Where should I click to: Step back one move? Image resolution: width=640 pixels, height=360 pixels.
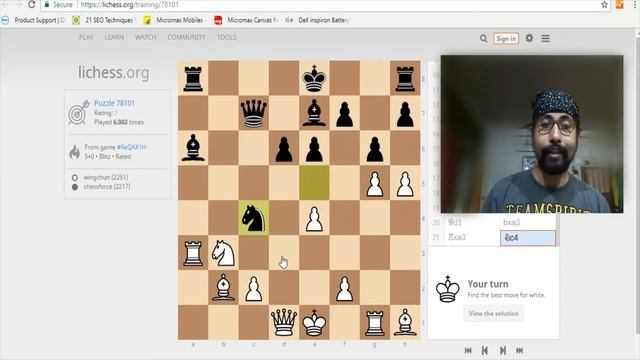coord(485,350)
